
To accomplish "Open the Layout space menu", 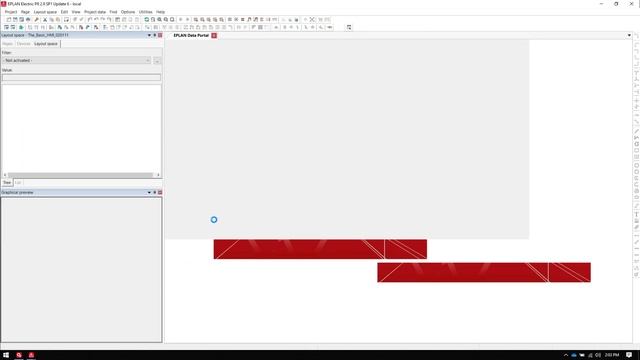I will (45, 12).
